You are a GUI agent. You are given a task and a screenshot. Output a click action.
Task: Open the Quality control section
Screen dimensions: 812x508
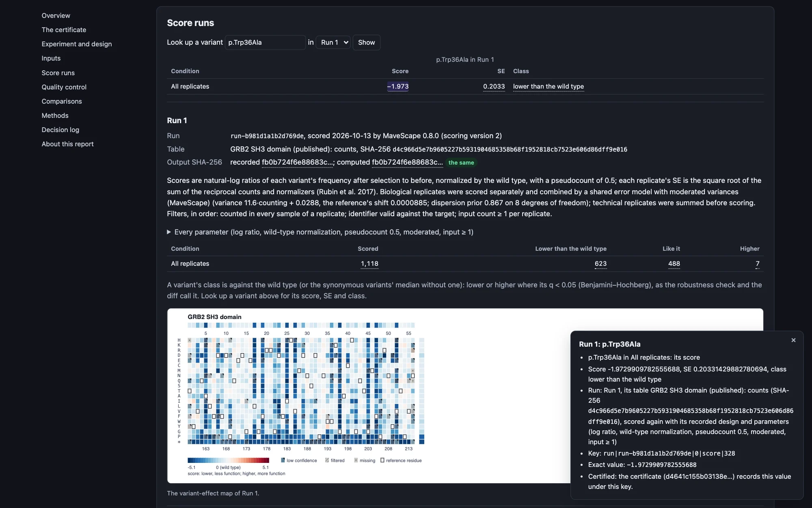(x=64, y=87)
